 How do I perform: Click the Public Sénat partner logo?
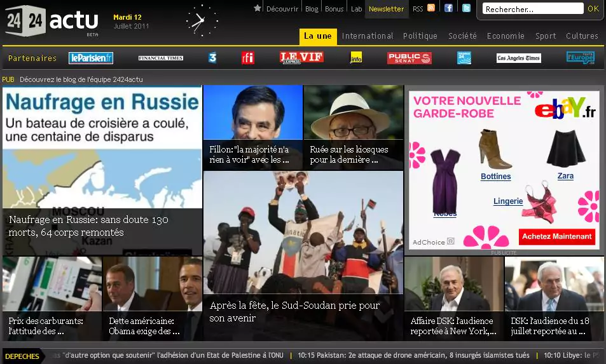(409, 58)
